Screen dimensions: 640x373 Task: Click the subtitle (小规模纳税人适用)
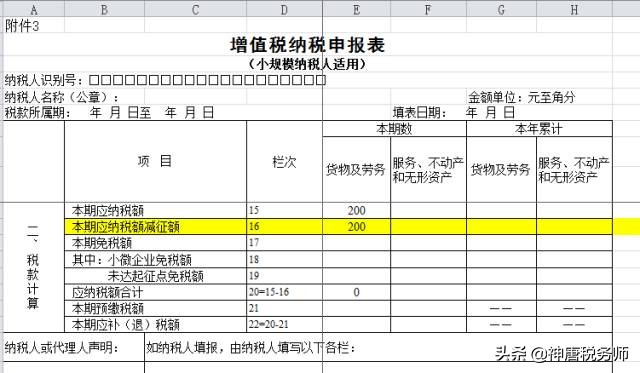point(307,64)
